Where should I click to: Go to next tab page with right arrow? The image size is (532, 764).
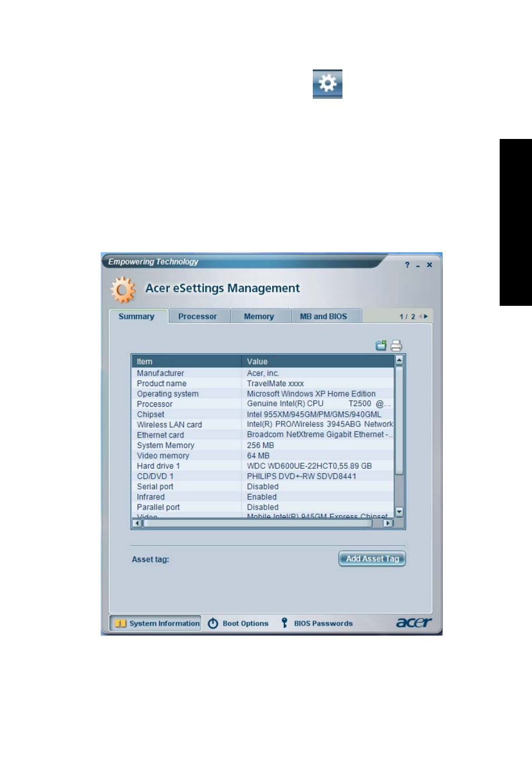coord(426,316)
